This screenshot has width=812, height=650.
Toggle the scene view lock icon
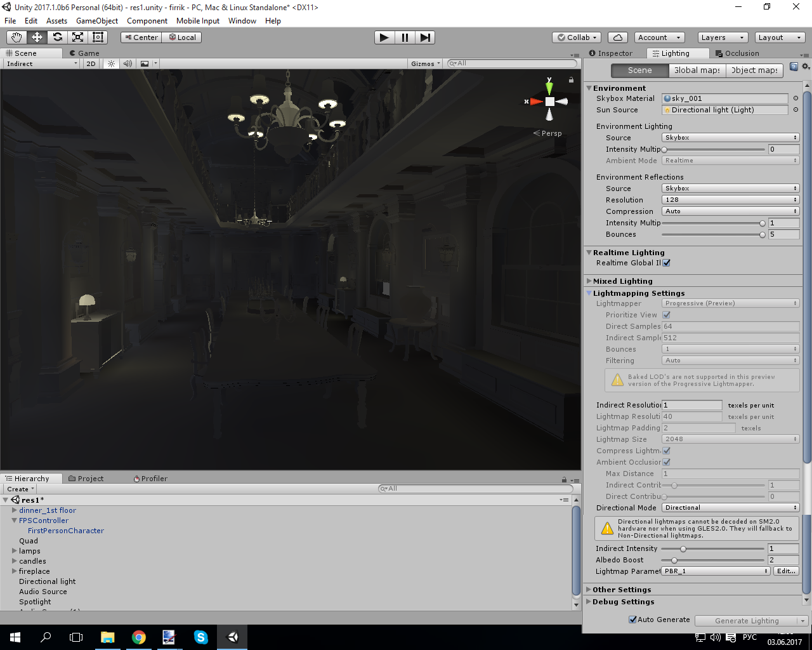571,80
